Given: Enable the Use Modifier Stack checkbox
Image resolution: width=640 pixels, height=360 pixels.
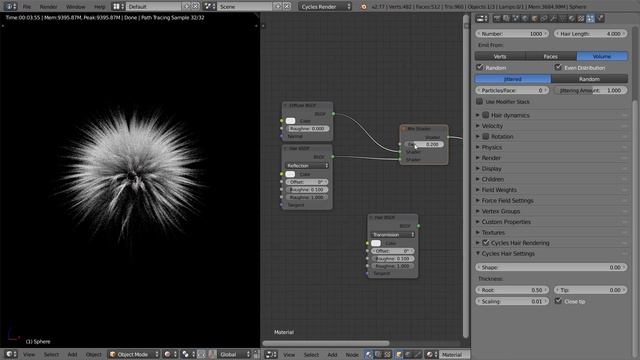Looking at the screenshot, I should coord(480,101).
